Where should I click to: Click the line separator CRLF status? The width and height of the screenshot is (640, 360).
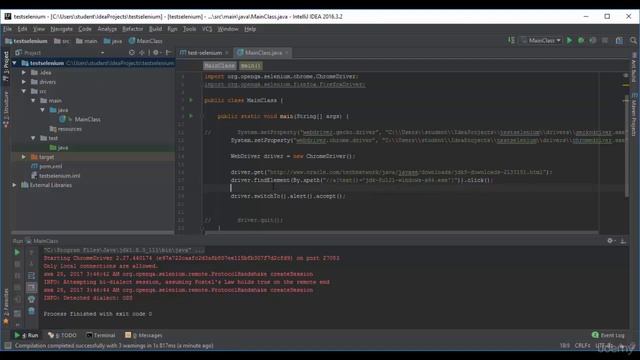(x=582, y=346)
